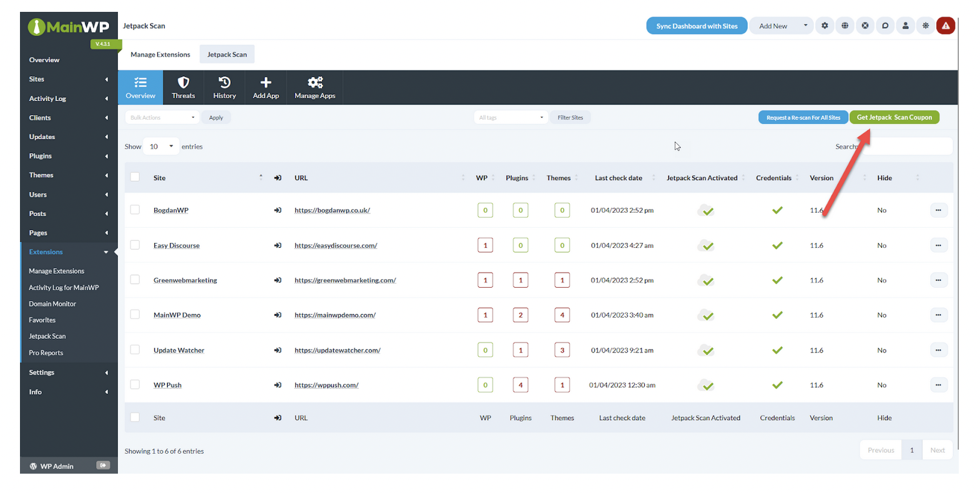Click the login icon for Greenwebmarketing
This screenshot has height=493, width=980.
coord(278,280)
